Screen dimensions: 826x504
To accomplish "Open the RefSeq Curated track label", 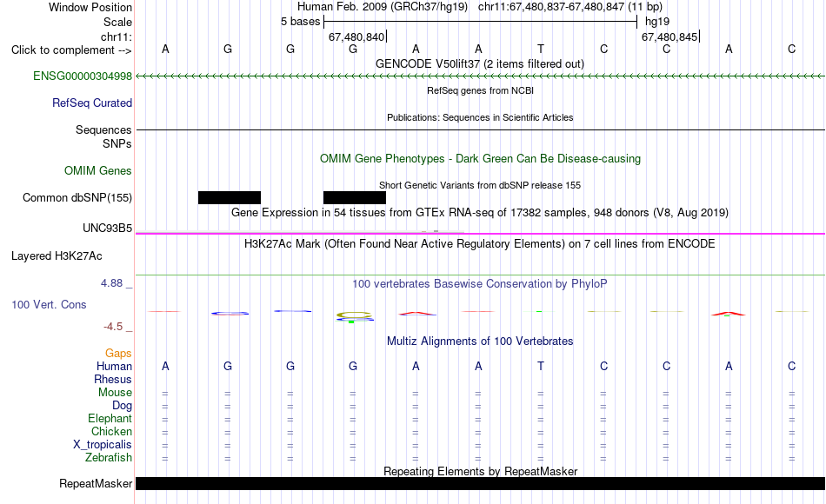I will click(91, 103).
